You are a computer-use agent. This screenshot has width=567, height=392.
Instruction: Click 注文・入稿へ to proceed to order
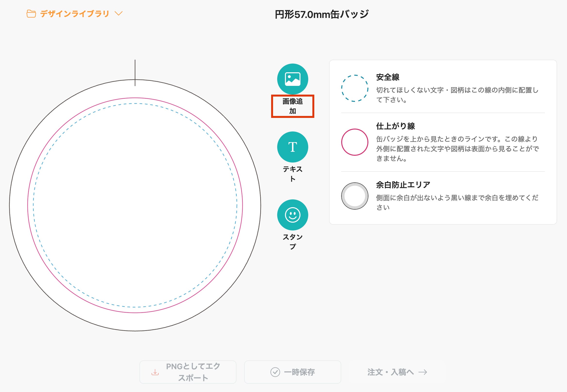pyautogui.click(x=397, y=372)
